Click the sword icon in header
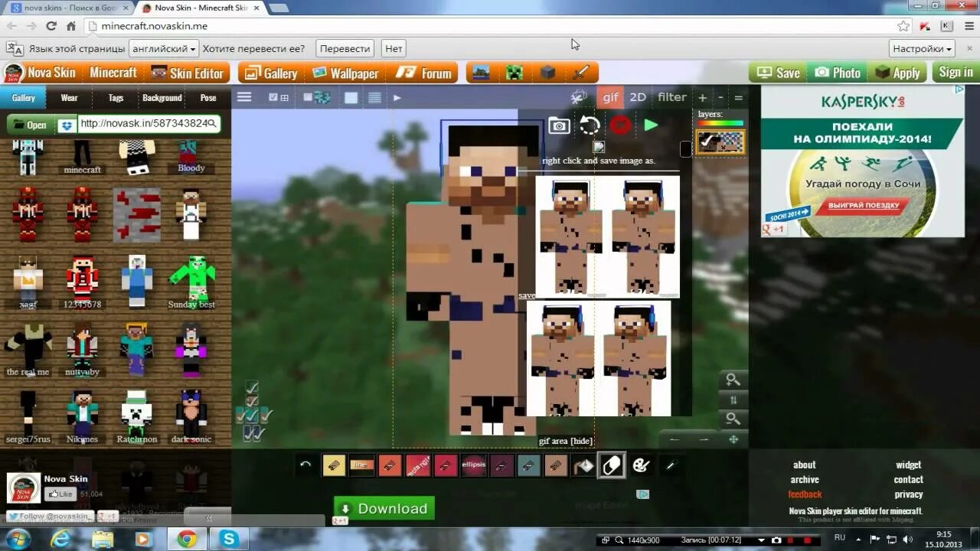The height and width of the screenshot is (551, 980). (x=581, y=73)
